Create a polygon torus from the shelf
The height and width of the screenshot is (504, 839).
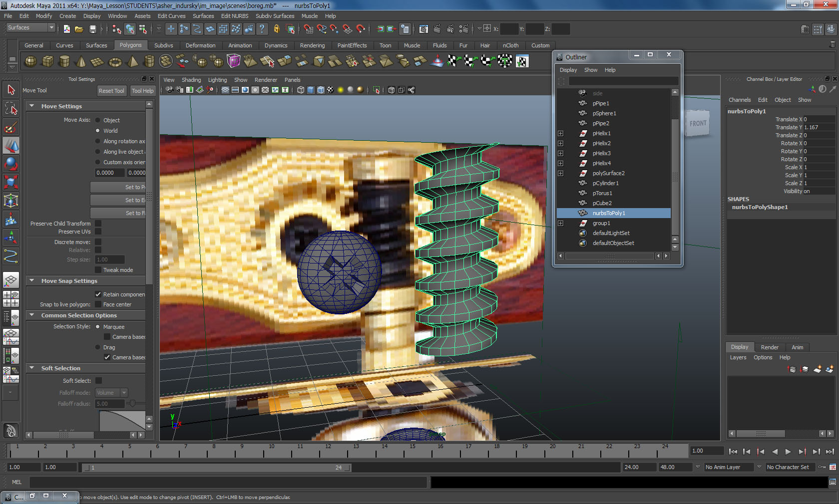tap(115, 62)
